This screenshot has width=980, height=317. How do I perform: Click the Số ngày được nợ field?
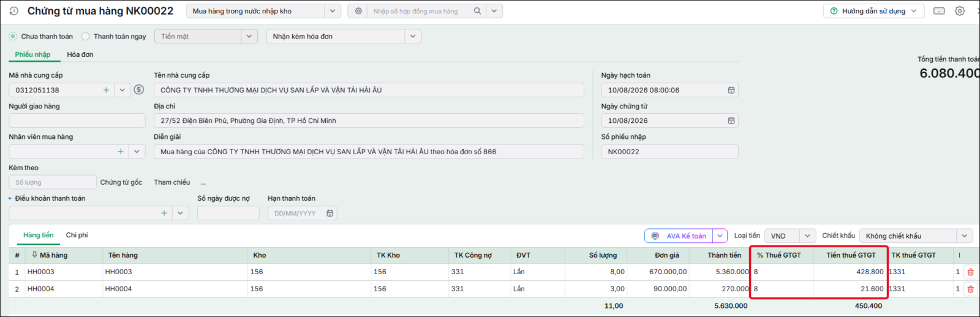click(228, 213)
